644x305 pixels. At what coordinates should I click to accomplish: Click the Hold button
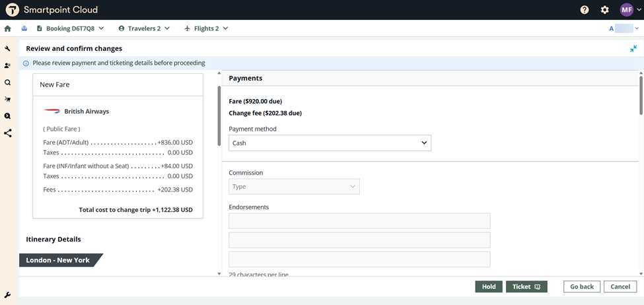point(488,287)
